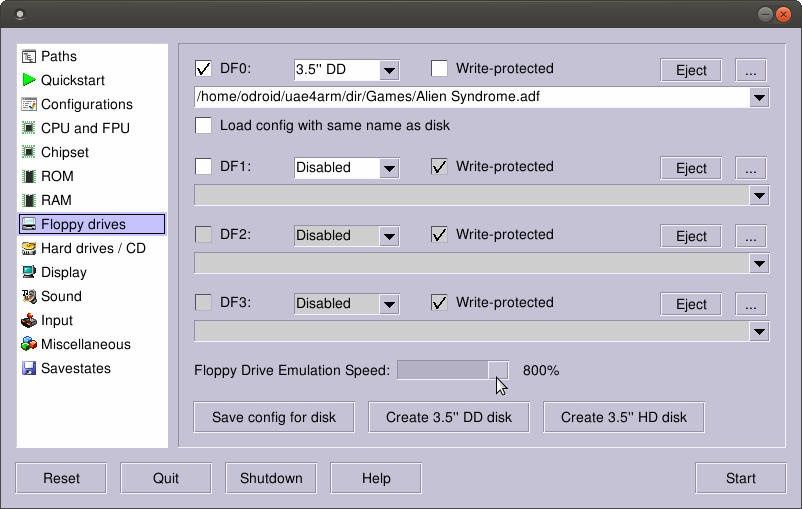Click the Floppy Drive Emulation Speed slider
802x509 pixels.
pyautogui.click(x=452, y=370)
